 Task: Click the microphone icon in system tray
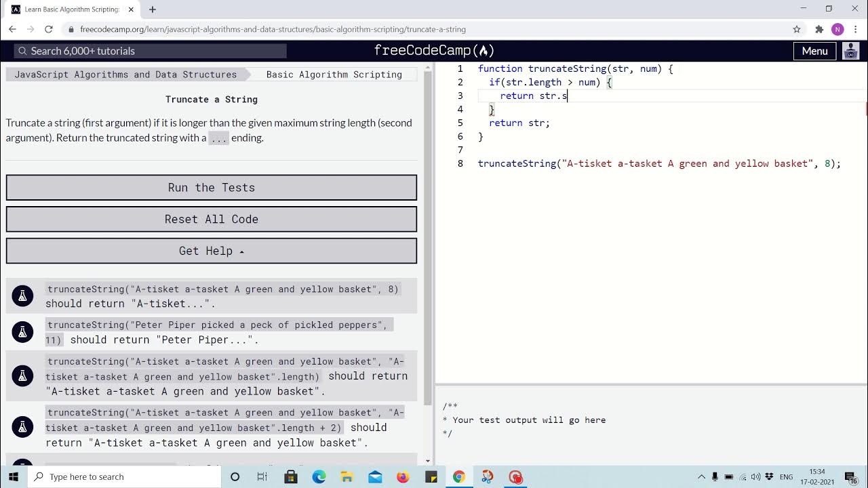coord(715,476)
